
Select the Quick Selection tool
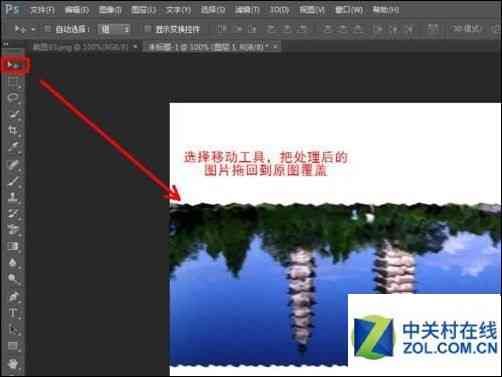click(13, 114)
